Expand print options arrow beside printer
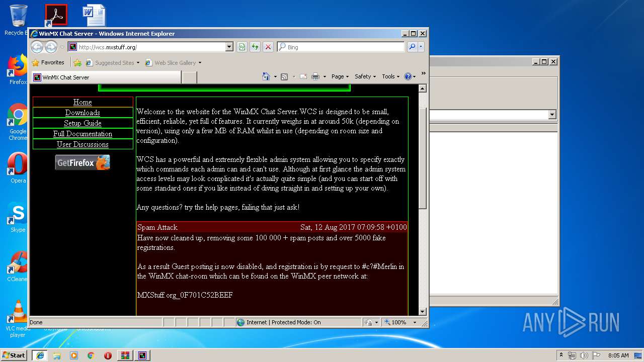This screenshot has width=644, height=362. point(325,77)
